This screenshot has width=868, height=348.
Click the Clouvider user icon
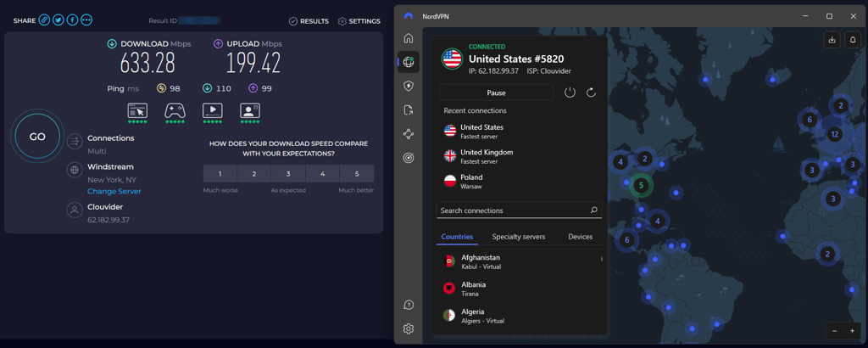75,210
